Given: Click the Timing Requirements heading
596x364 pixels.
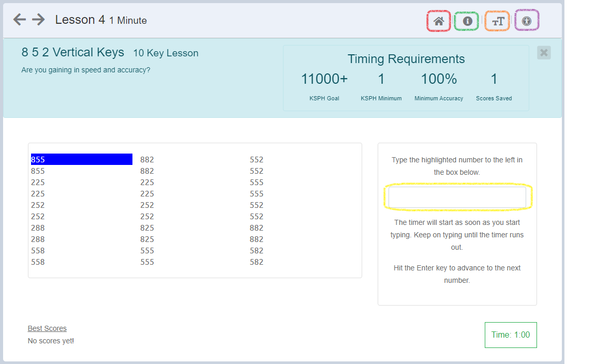Looking at the screenshot, I should (x=406, y=59).
